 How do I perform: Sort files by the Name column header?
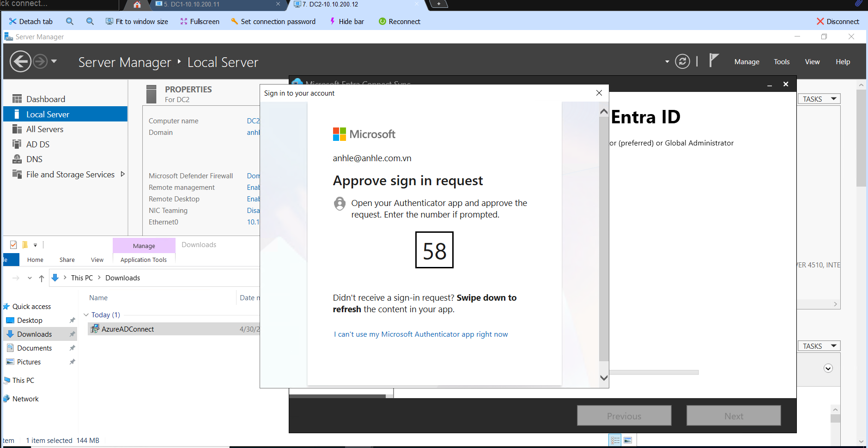[98, 298]
